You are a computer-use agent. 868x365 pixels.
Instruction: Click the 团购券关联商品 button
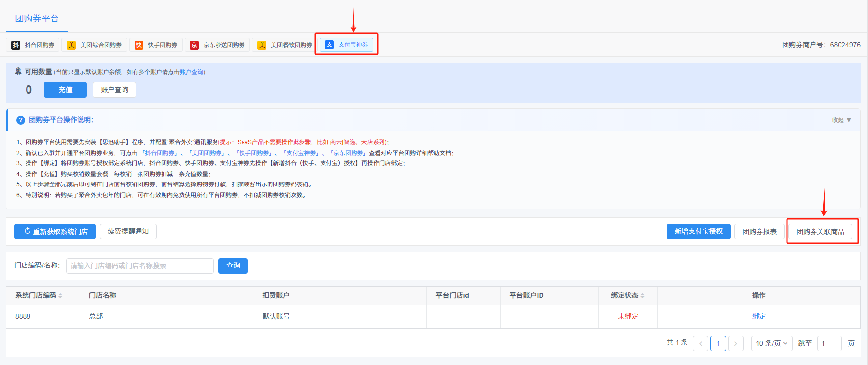[x=820, y=232]
